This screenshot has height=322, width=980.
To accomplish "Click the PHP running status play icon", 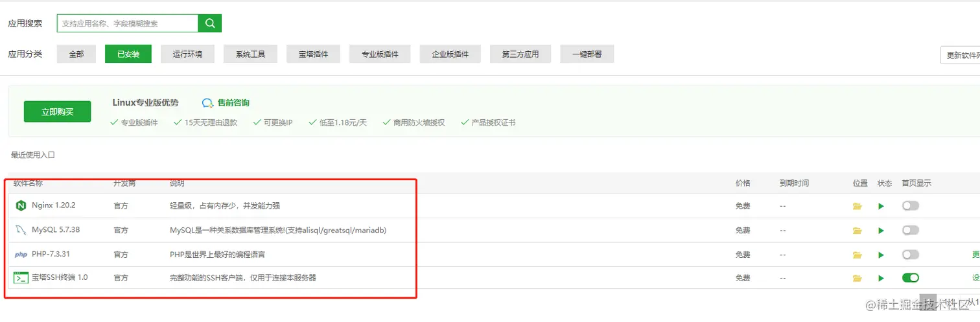I will click(881, 255).
